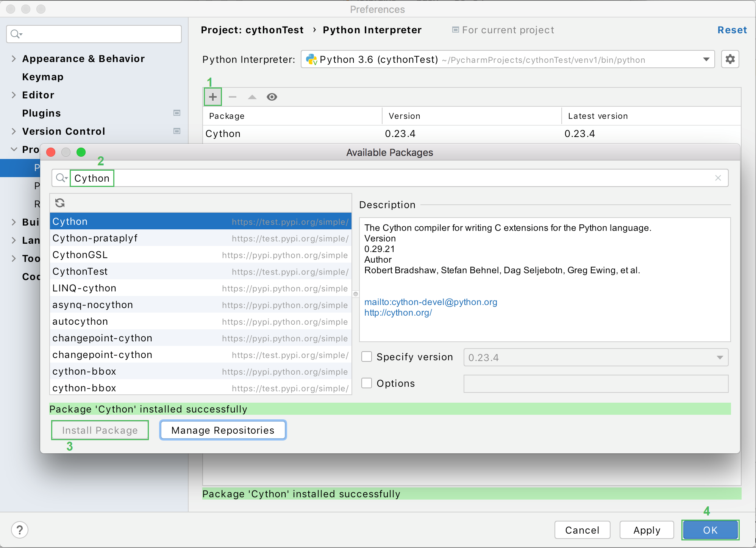Viewport: 756px width, 548px height.
Task: Click the add package icon button
Action: (x=212, y=97)
